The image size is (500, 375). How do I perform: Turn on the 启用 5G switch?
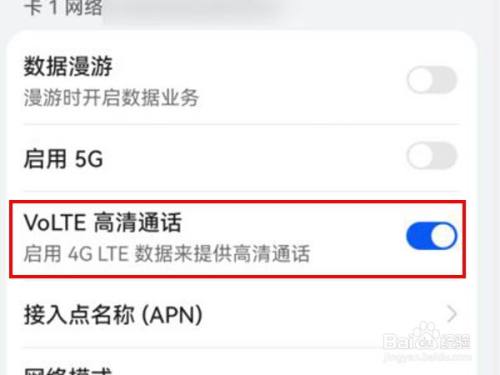[x=432, y=156]
